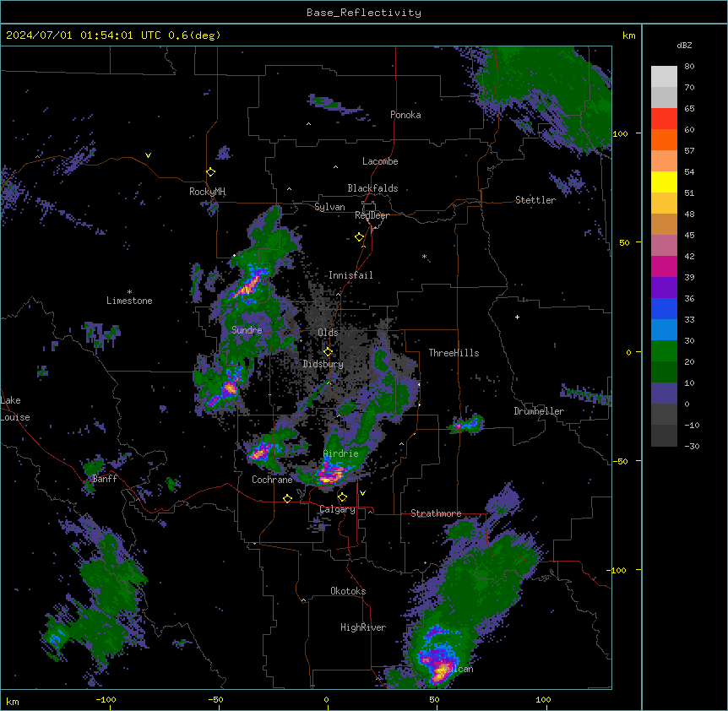This screenshot has width=728, height=711.
Task: Click the RedDeer city label
Action: 372,215
